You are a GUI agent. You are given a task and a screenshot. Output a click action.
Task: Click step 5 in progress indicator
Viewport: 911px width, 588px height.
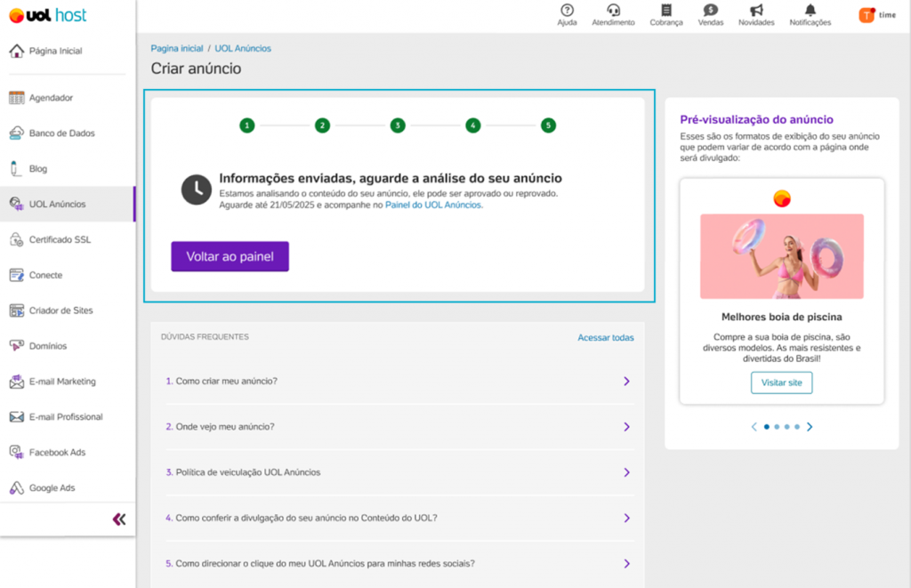pos(548,125)
